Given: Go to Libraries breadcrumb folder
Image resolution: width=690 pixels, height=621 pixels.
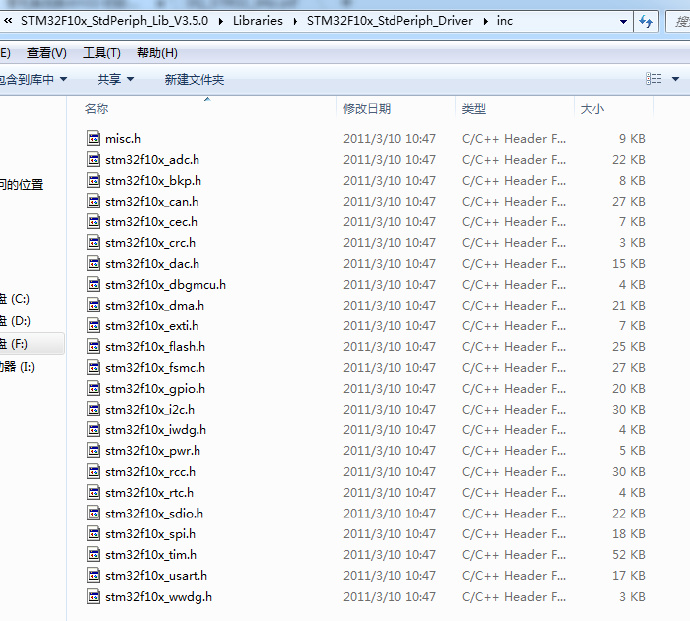Looking at the screenshot, I should click(x=258, y=21).
